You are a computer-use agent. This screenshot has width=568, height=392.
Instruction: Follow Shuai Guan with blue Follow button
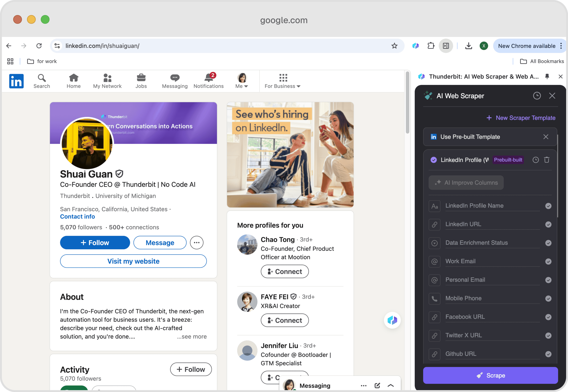click(x=95, y=243)
